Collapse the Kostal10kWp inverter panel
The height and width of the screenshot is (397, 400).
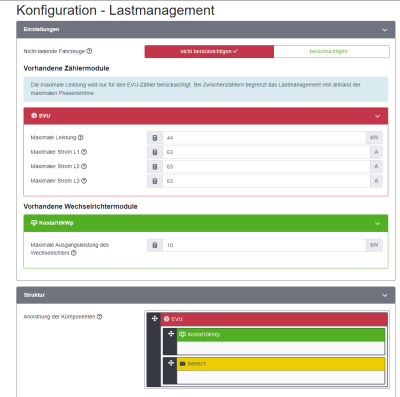(x=377, y=223)
